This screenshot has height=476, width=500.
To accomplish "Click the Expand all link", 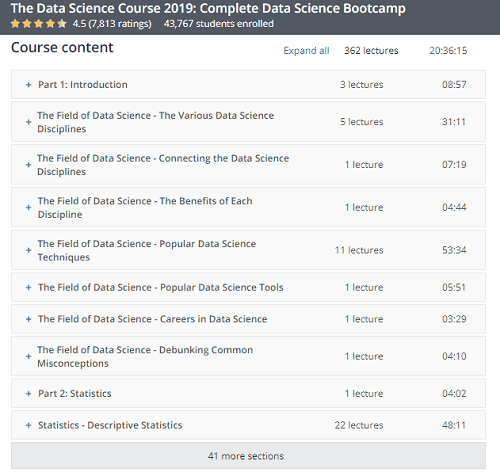I will click(306, 51).
